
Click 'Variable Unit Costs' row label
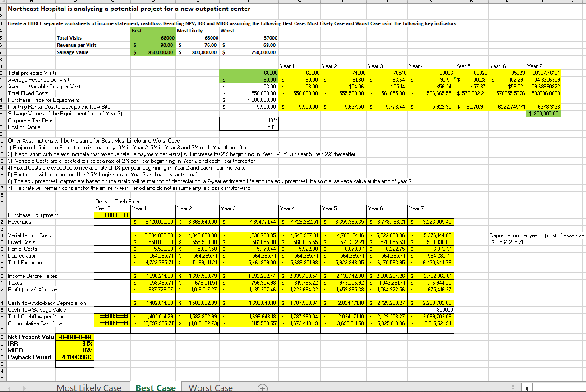pyautogui.click(x=30, y=235)
